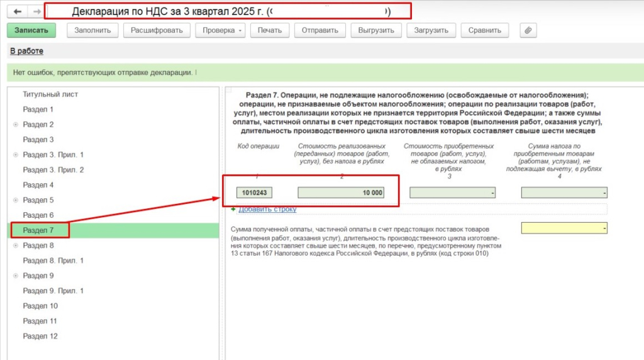
Task: Click the Загрузить button
Action: [431, 30]
